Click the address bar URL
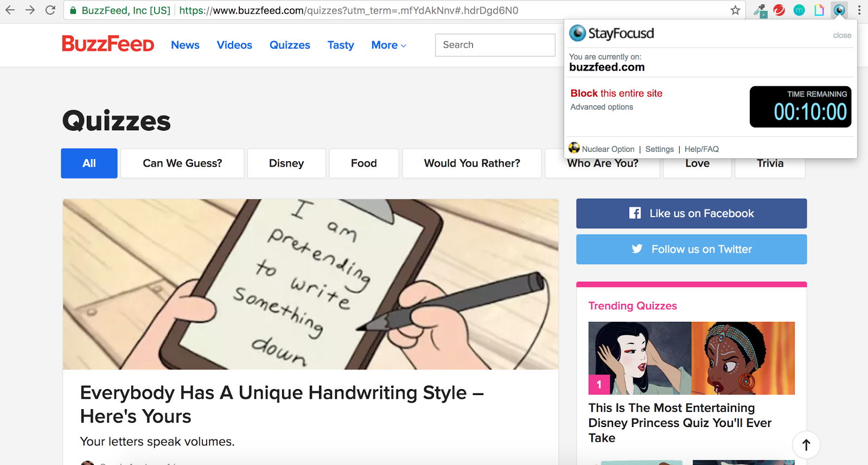 [x=348, y=10]
